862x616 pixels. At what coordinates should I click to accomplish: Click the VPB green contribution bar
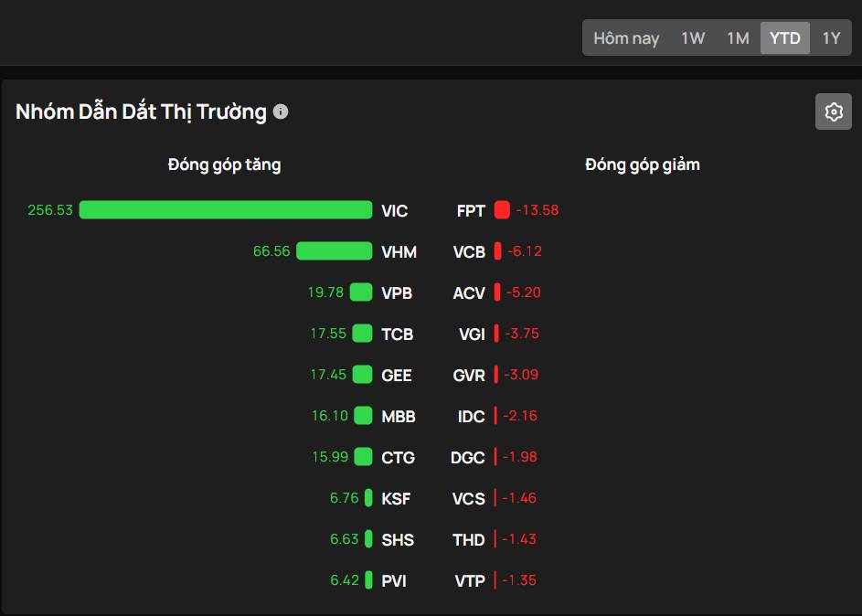click(x=361, y=292)
